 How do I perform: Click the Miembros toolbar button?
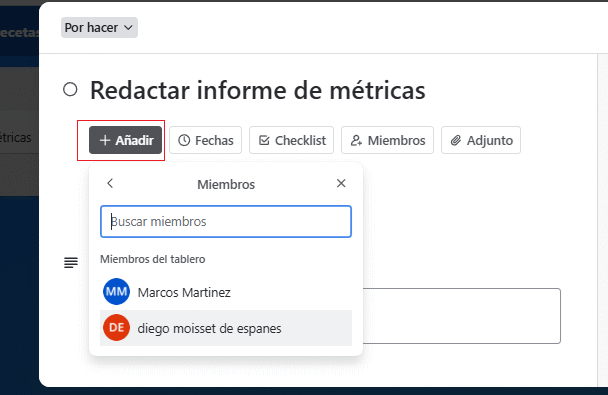(387, 140)
